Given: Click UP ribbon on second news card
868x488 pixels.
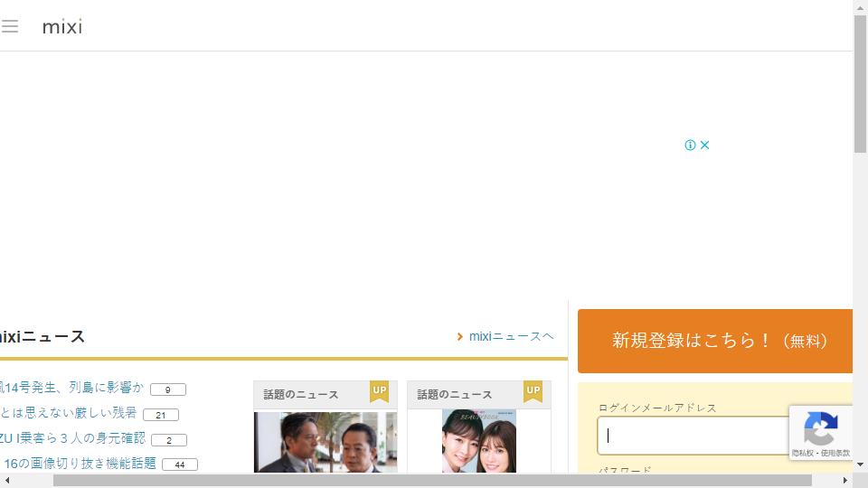Looking at the screenshot, I should coord(533,391).
